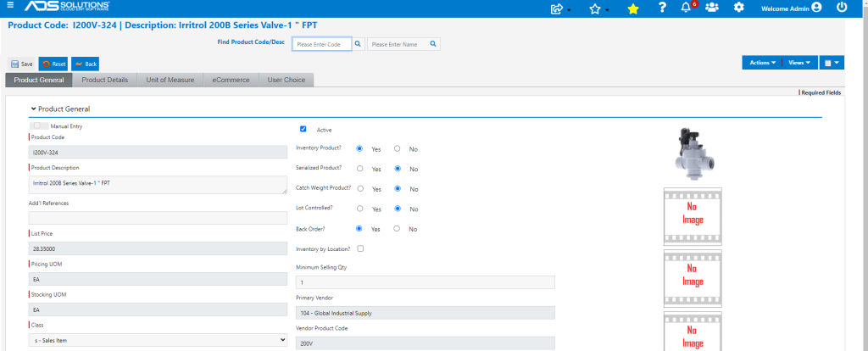Screen dimensions: 868x351
Task: Open the Actions dropdown
Action: tap(762, 63)
